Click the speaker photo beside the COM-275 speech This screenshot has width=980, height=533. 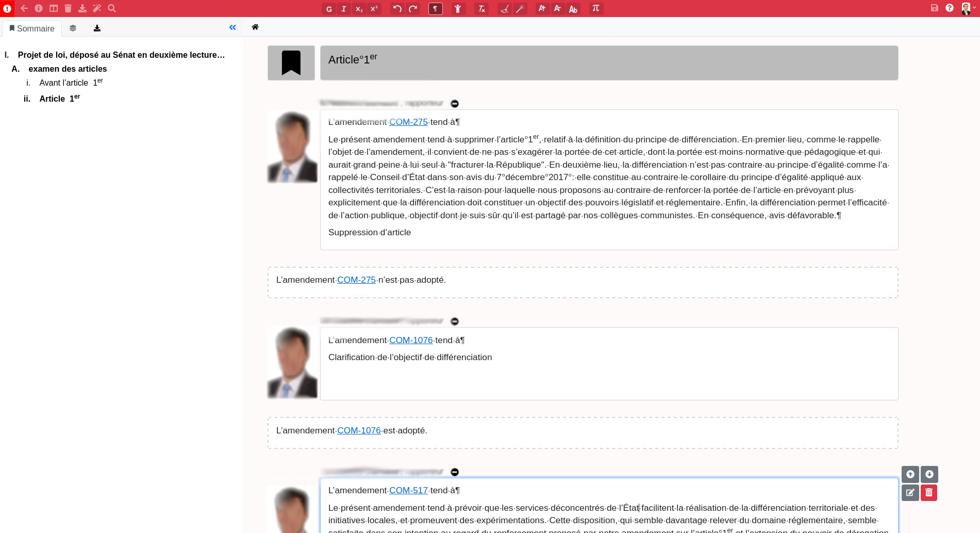coord(292,147)
